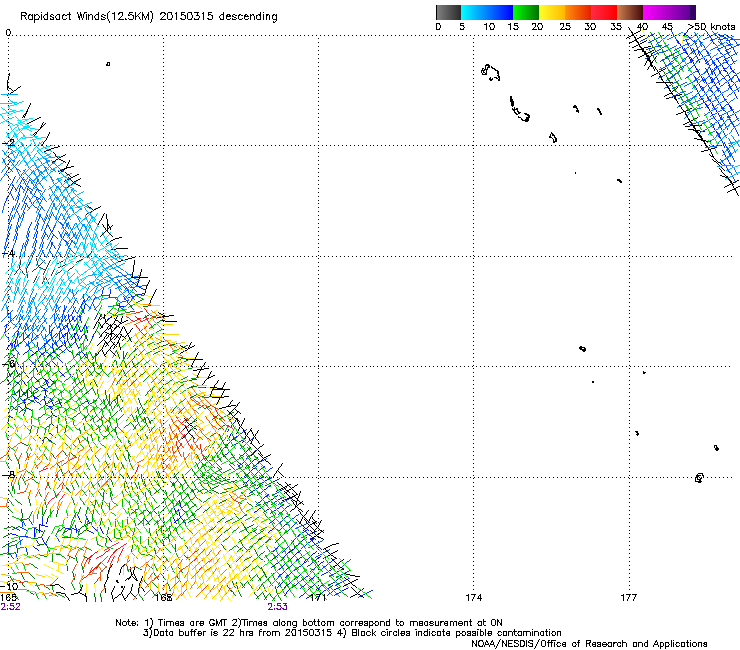Click the latitude label '-10'
740x650 pixels.
(9, 586)
